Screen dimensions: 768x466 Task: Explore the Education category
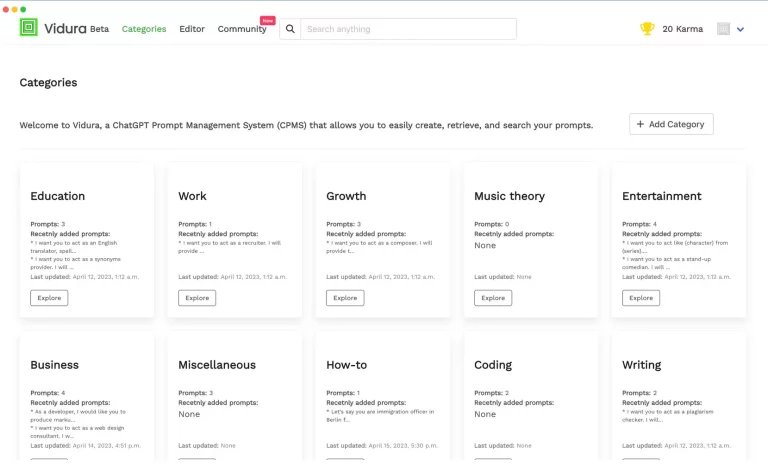click(x=49, y=298)
